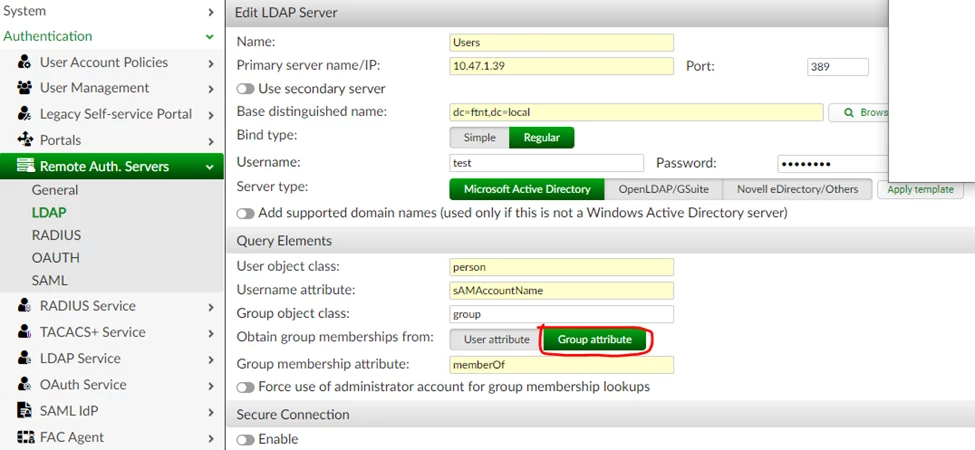Enable the Use secondary server switch
Image resolution: width=975 pixels, height=450 pixels.
click(x=246, y=89)
